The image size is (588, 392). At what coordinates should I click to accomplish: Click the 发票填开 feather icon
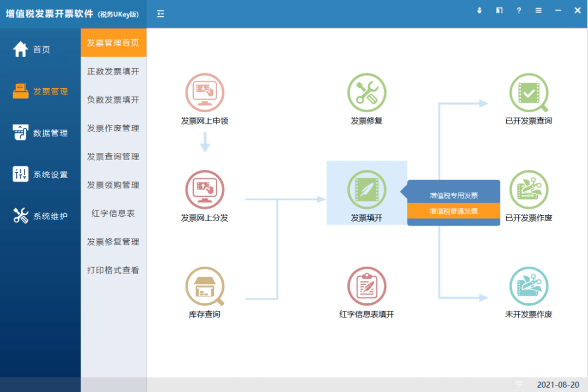pyautogui.click(x=367, y=189)
